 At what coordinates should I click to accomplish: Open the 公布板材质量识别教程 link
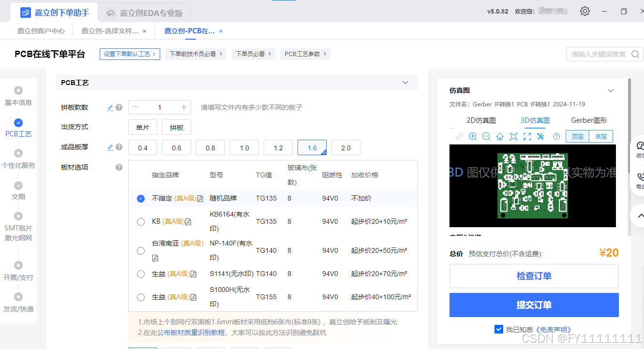191,333
